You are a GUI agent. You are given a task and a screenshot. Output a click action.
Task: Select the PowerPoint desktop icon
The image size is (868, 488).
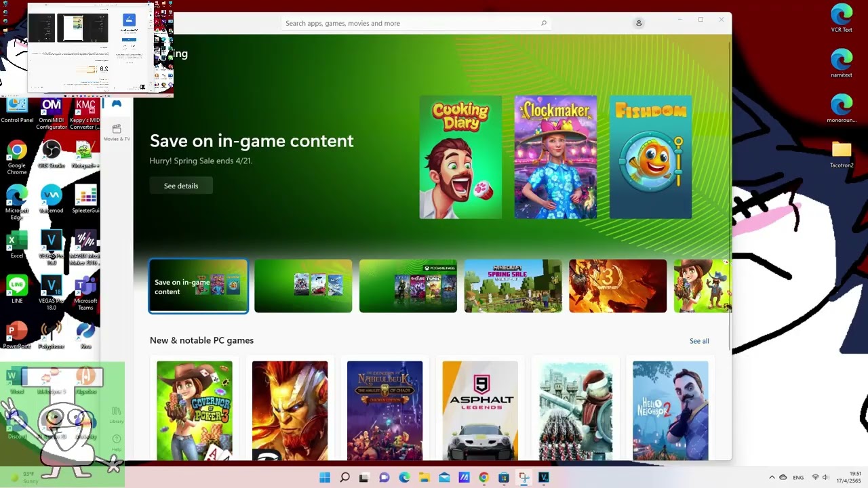tap(17, 335)
